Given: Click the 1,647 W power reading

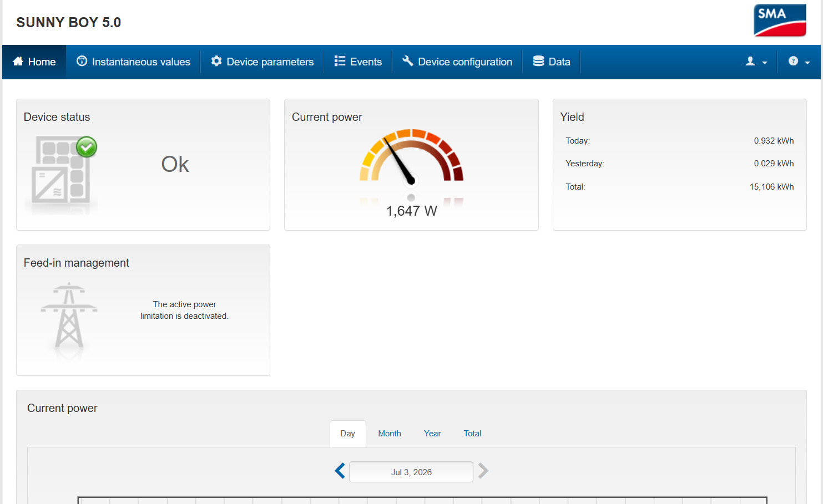Looking at the screenshot, I should [412, 211].
